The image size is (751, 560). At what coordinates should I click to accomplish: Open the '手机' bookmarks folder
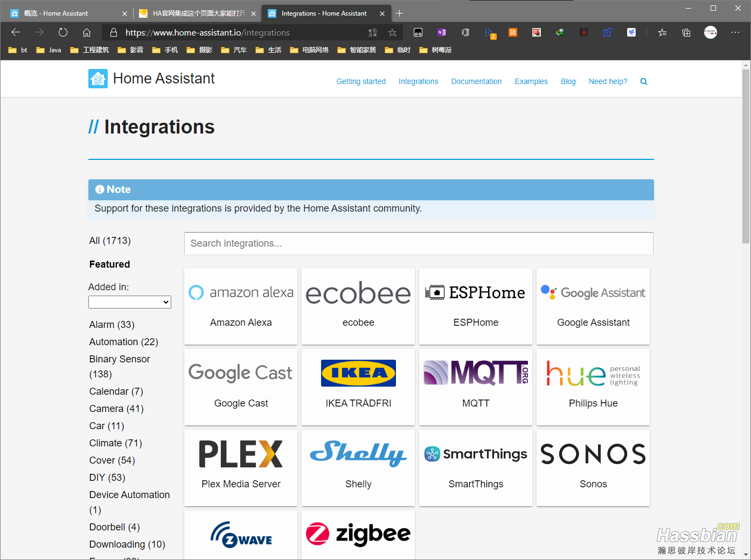click(165, 50)
